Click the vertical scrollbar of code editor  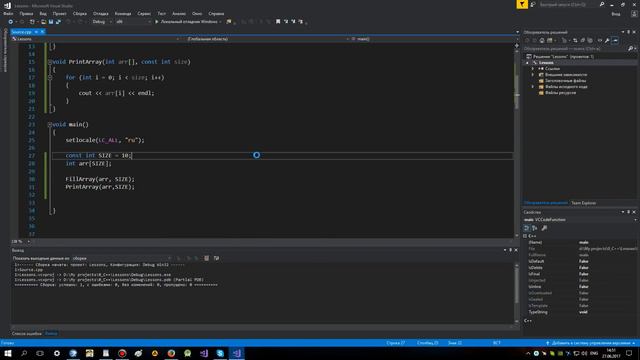(517, 139)
